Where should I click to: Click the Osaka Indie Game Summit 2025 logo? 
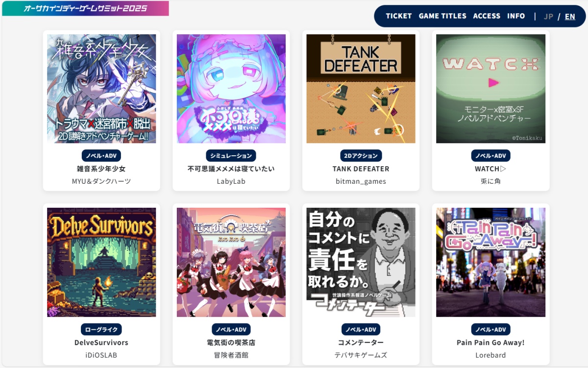coord(85,8)
